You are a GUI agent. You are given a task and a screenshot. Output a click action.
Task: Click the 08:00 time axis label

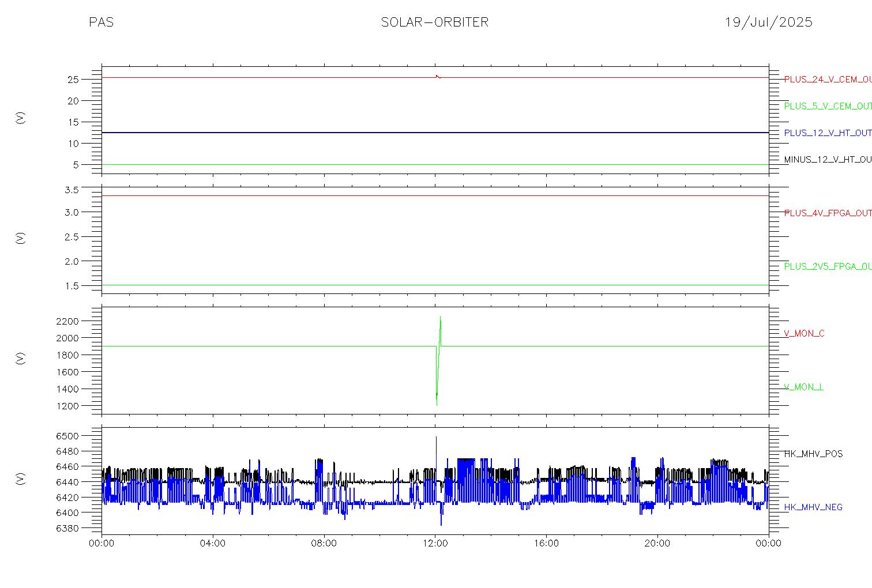point(324,544)
